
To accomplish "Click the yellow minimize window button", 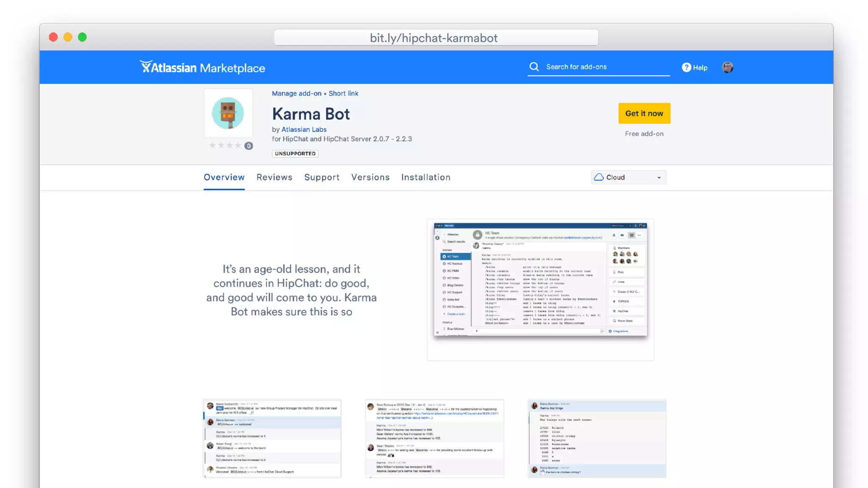I will point(68,37).
